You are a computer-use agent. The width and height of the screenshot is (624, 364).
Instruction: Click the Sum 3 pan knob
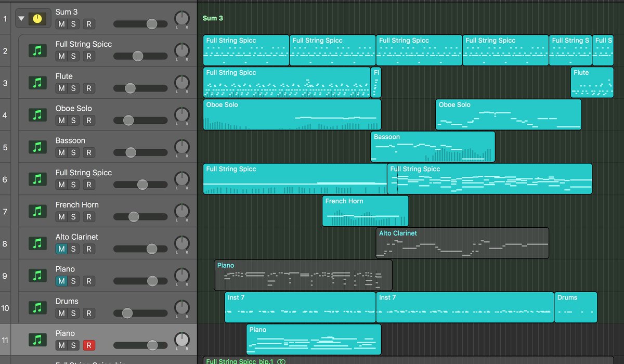(181, 18)
